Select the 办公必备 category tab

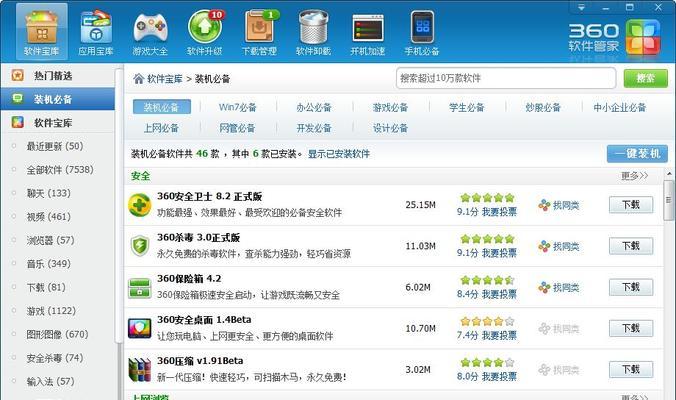point(314,107)
